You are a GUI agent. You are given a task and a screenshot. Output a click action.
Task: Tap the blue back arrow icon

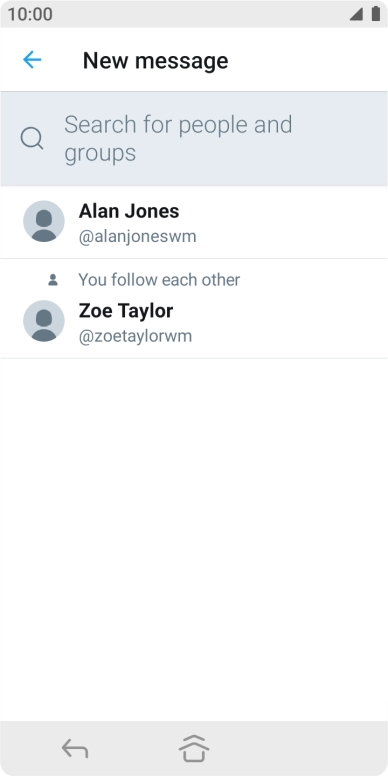tap(32, 60)
